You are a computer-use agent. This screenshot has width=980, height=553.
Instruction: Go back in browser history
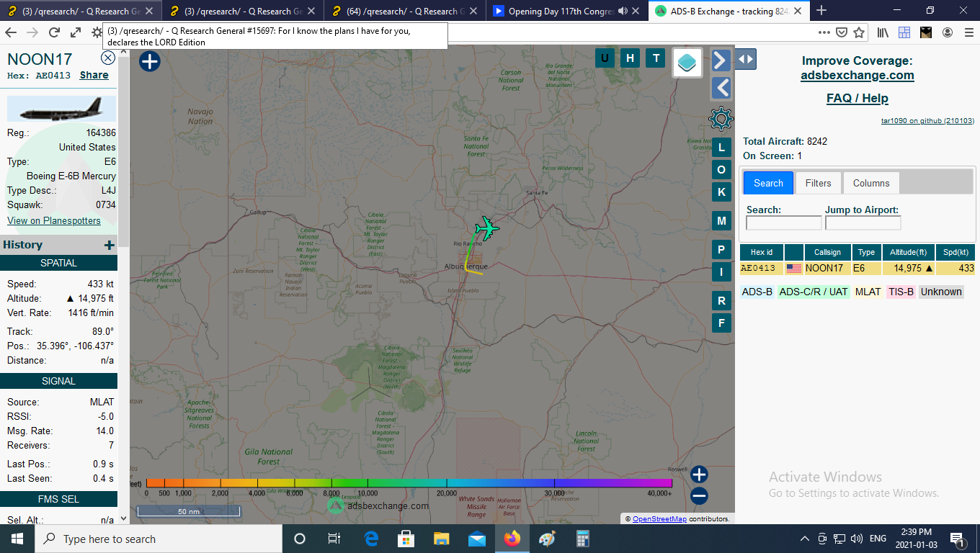pos(11,32)
